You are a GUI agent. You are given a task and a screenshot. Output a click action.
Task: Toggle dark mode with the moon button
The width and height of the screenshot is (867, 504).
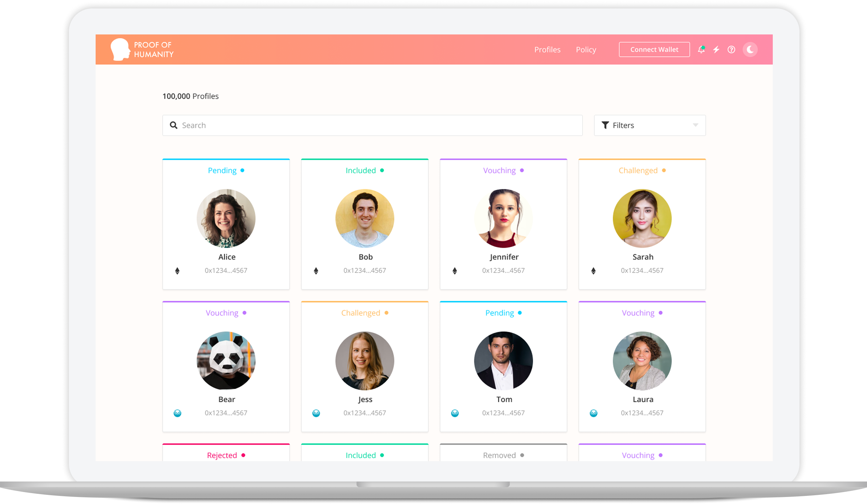pos(750,50)
